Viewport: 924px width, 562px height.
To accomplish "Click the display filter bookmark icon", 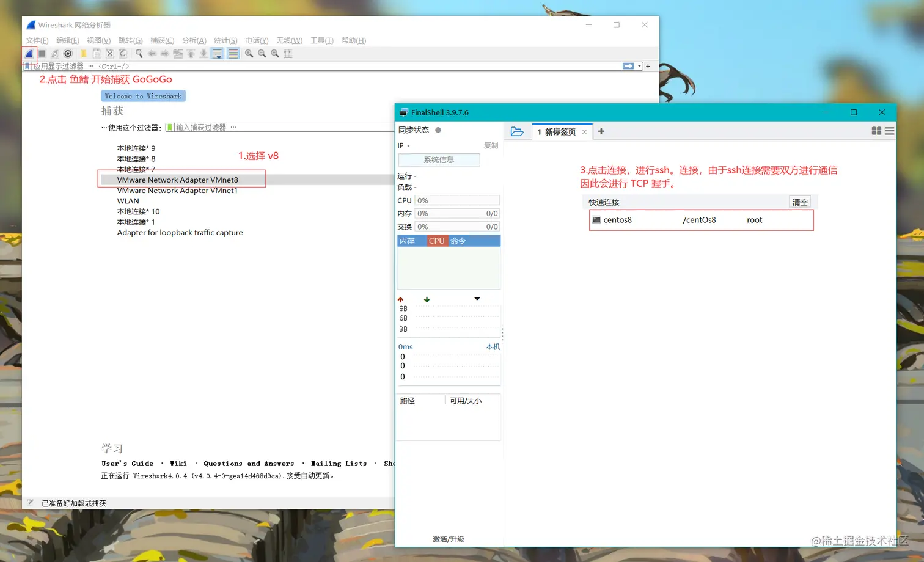I will click(x=27, y=66).
